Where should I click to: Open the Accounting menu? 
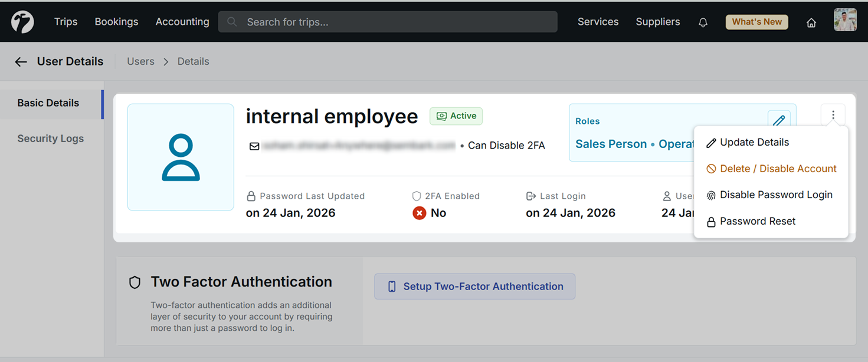point(182,22)
